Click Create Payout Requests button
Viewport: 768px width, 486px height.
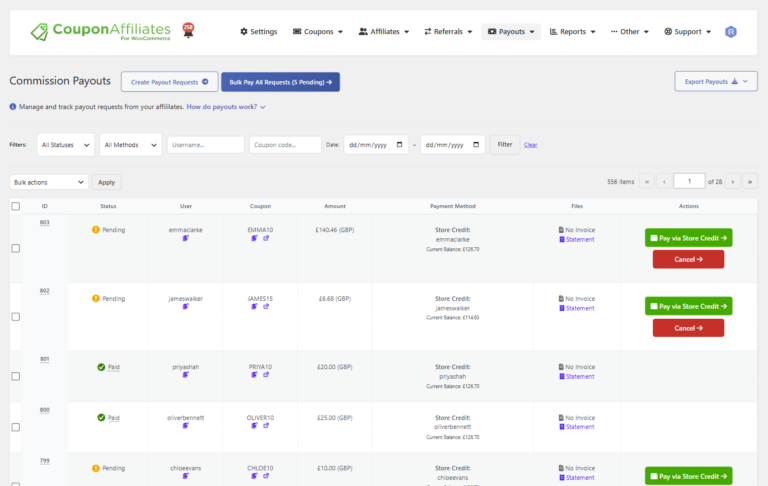click(x=169, y=82)
